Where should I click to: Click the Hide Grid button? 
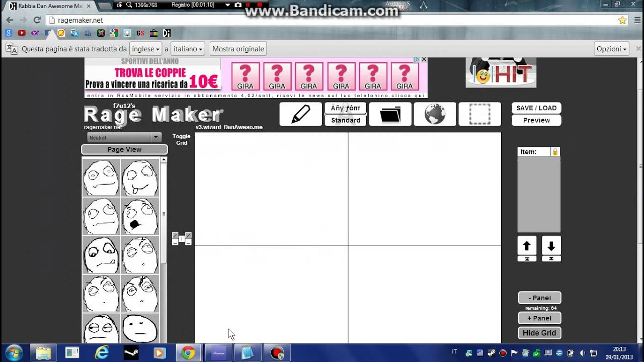pyautogui.click(x=539, y=333)
